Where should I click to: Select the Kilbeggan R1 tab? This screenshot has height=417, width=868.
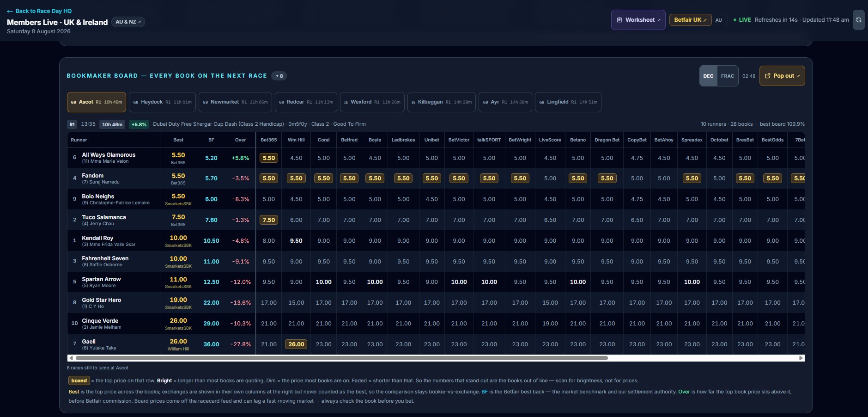pyautogui.click(x=442, y=102)
